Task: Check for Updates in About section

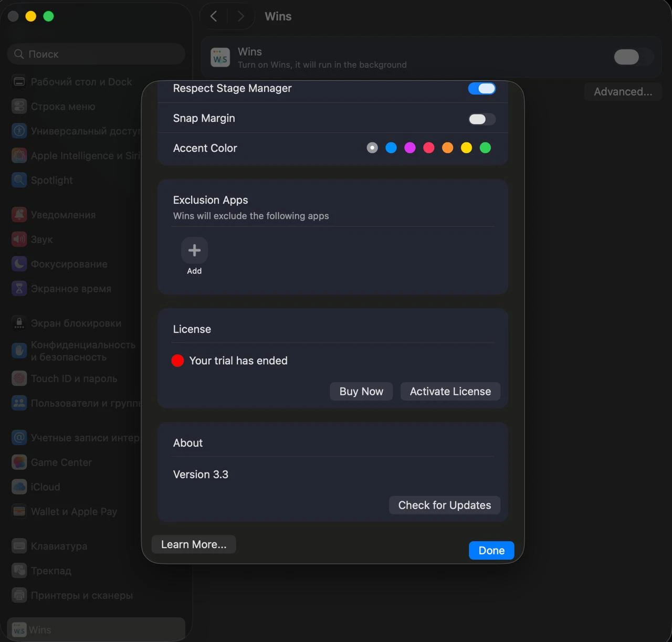Action: 445,506
